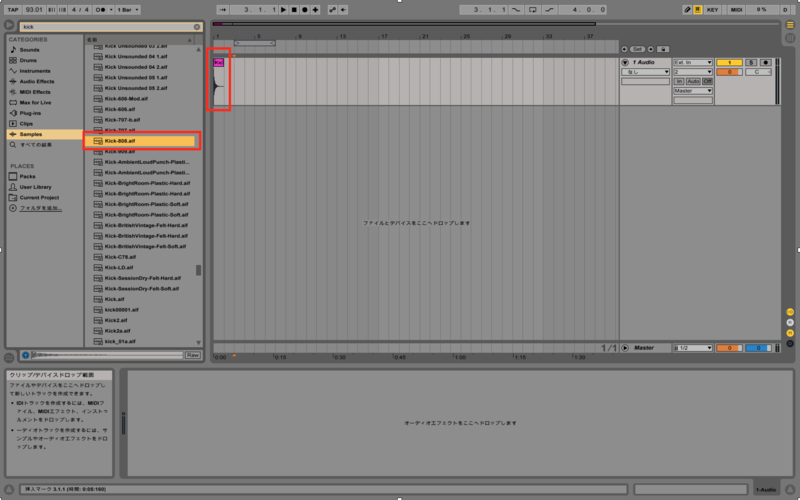This screenshot has width=800, height=500.
Task: Set monitor to Off
Action: point(707,82)
